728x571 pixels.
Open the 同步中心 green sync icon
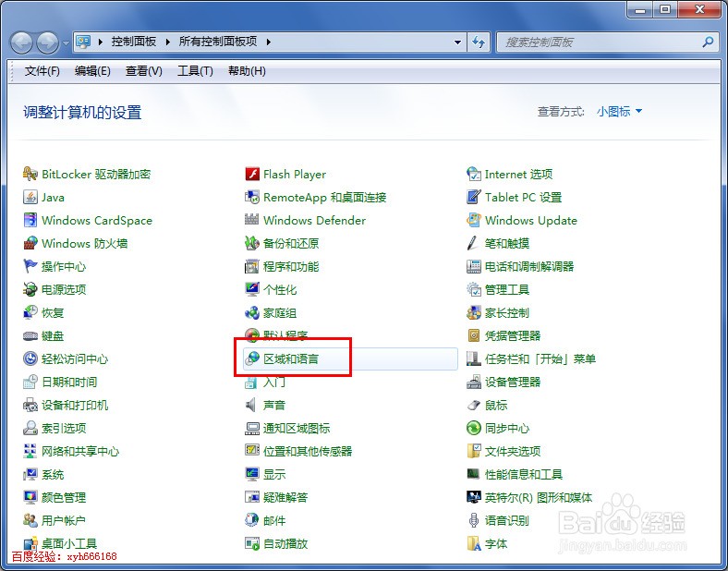click(474, 428)
